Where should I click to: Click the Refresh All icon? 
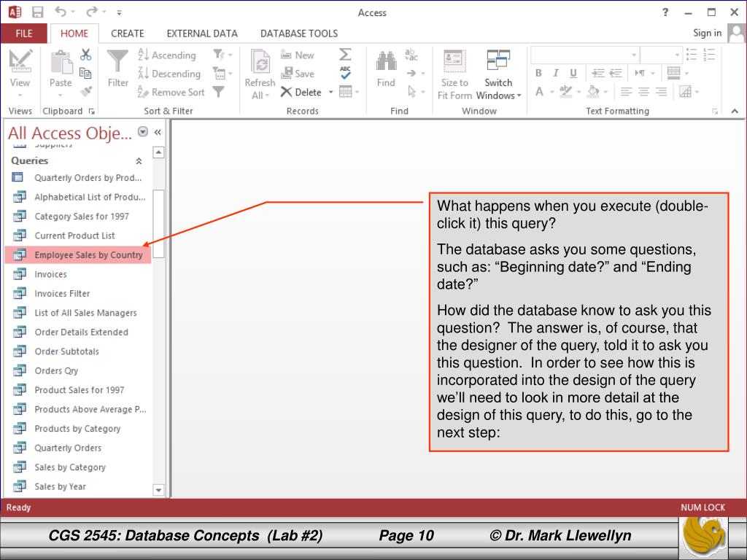260,63
